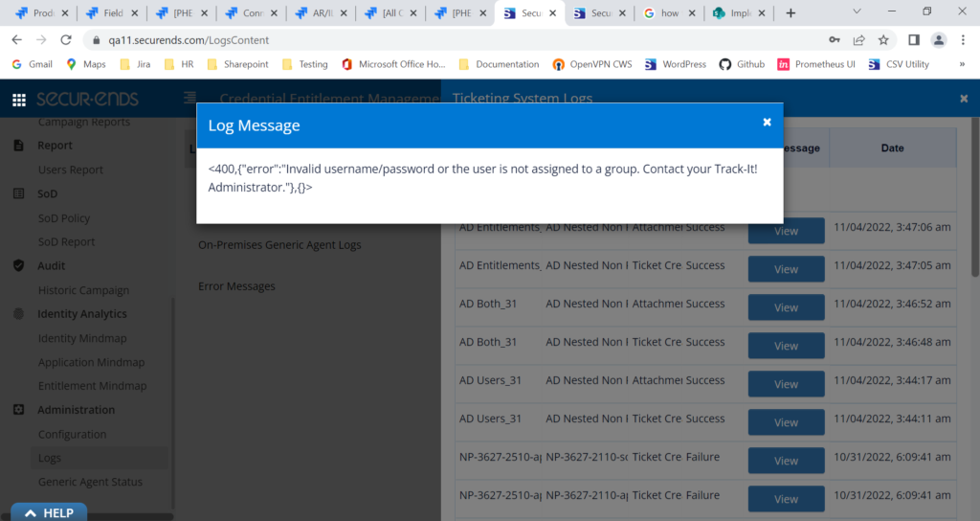
Task: Open Jira bookmarks folder
Action: [135, 64]
